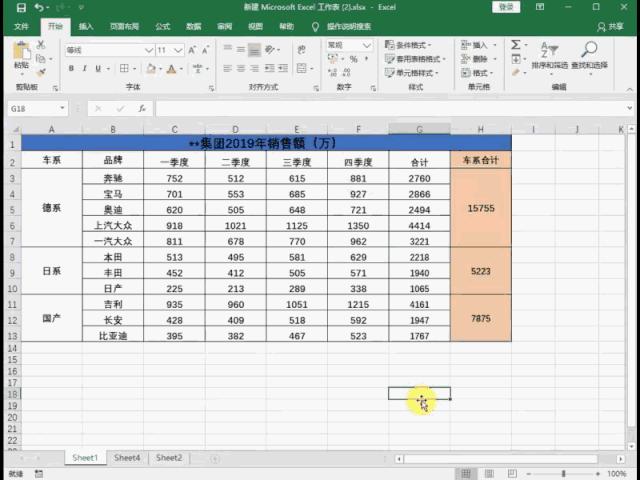Select Page Layout view in status bar

click(x=489, y=473)
